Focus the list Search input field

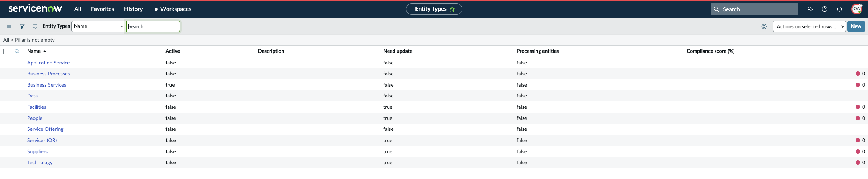[153, 26]
